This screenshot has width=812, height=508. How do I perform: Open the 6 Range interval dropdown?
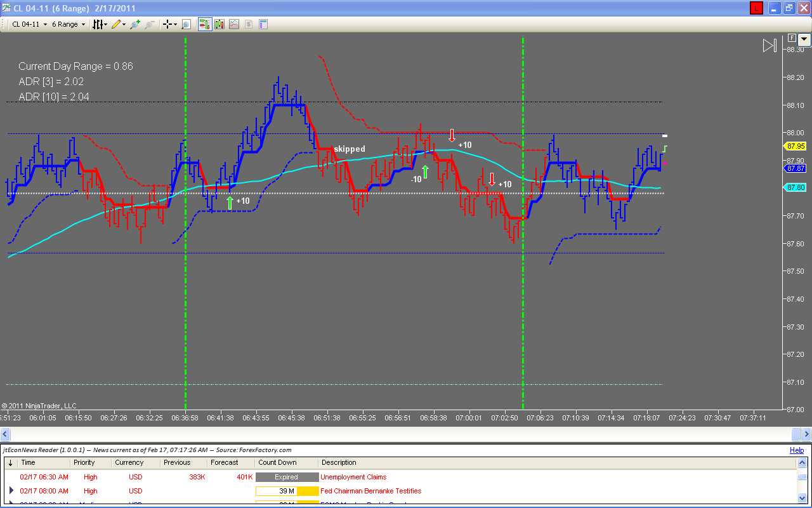click(69, 24)
